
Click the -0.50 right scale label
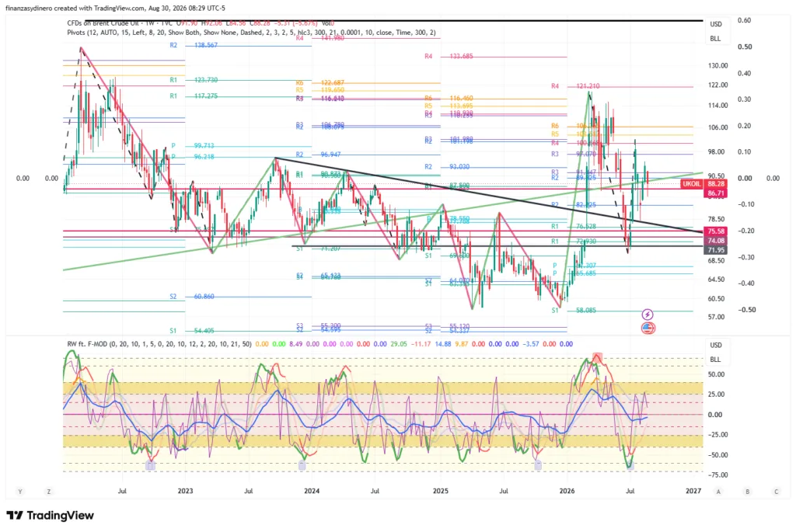tap(746, 310)
